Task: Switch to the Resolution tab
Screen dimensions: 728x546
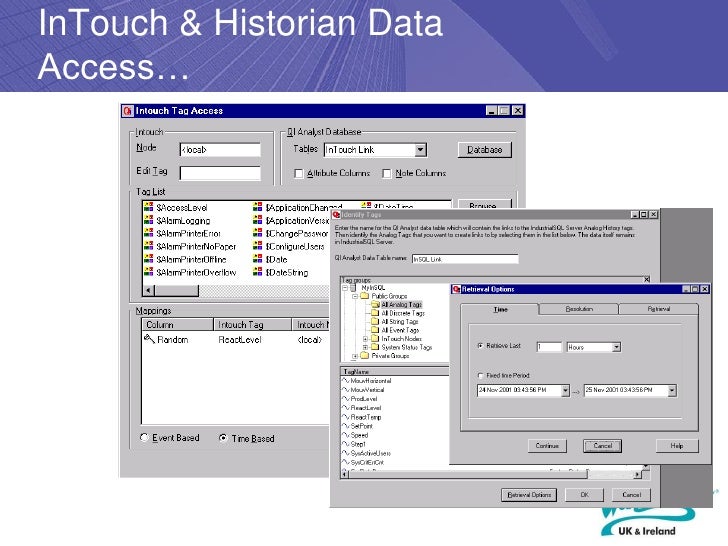Action: tap(579, 309)
